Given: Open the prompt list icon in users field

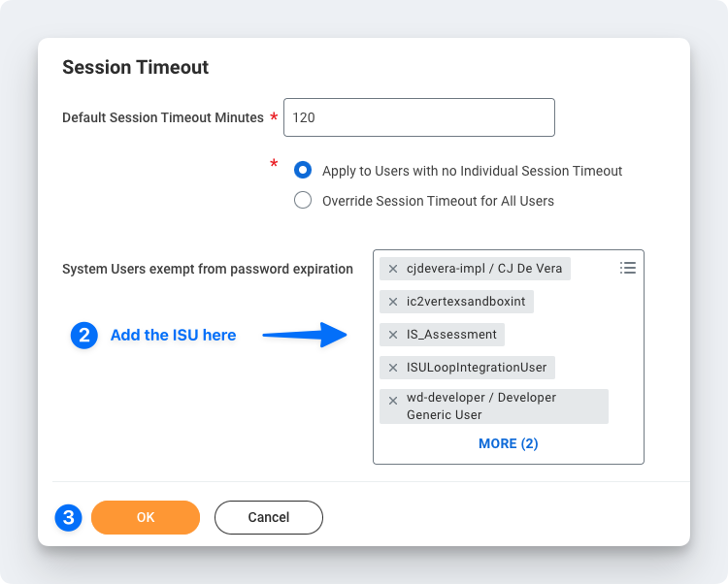Looking at the screenshot, I should (628, 268).
